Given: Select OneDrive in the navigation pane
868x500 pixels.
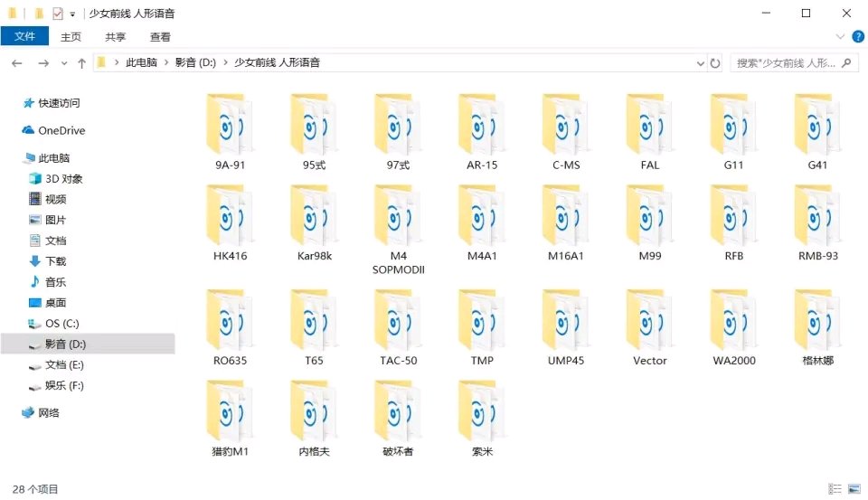Looking at the screenshot, I should [53, 131].
